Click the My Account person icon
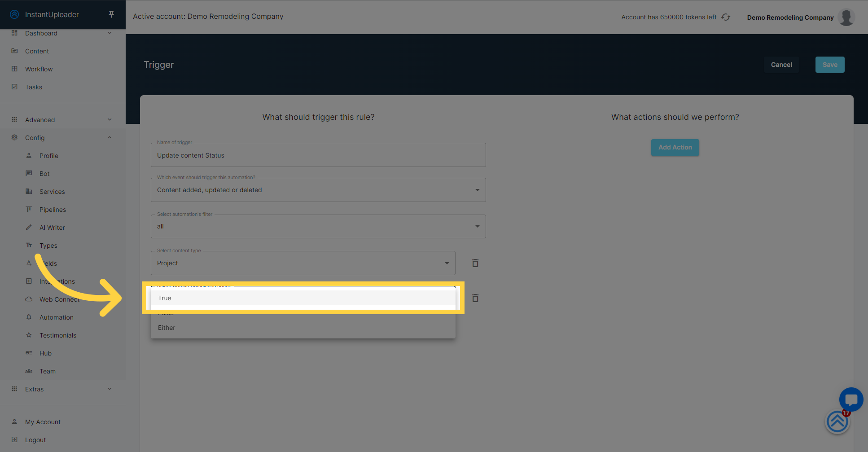Image resolution: width=868 pixels, height=452 pixels. pyautogui.click(x=14, y=422)
